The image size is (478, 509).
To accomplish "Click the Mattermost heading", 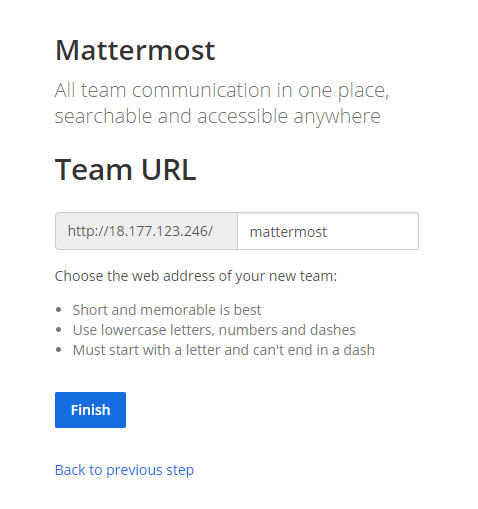I will [x=135, y=50].
